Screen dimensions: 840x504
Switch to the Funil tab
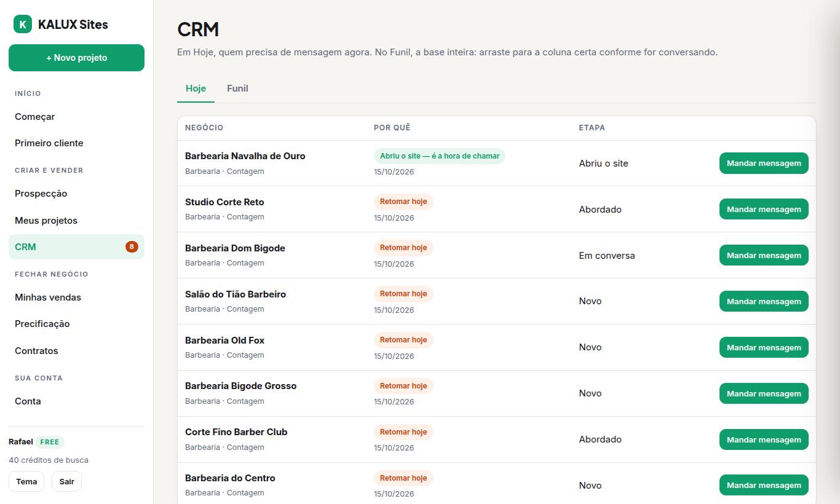[x=237, y=89]
